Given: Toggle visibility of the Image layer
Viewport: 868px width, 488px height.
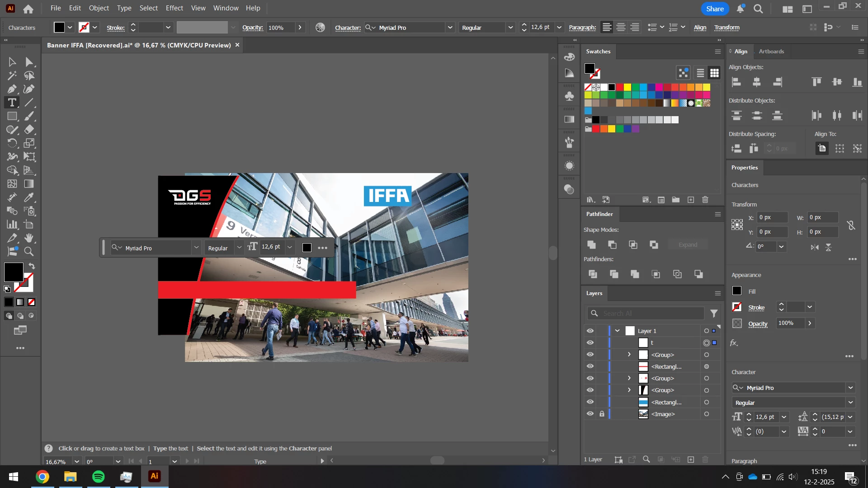Looking at the screenshot, I should (590, 414).
